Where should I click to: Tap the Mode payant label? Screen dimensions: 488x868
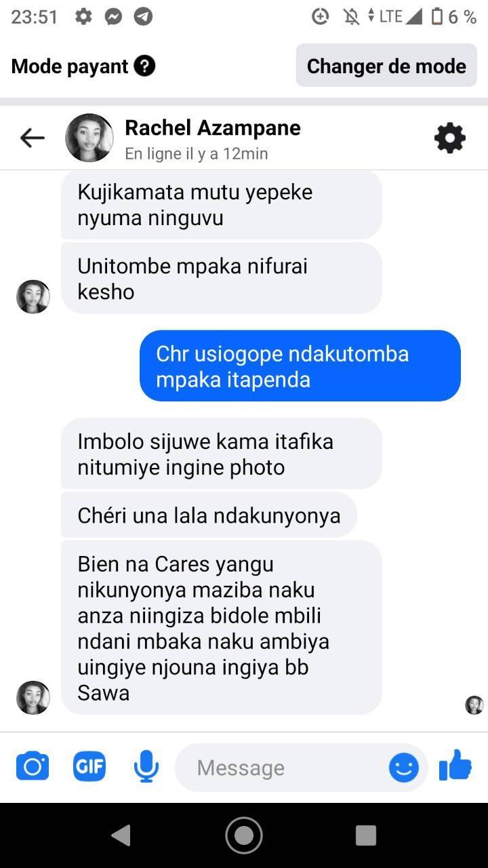(x=70, y=66)
